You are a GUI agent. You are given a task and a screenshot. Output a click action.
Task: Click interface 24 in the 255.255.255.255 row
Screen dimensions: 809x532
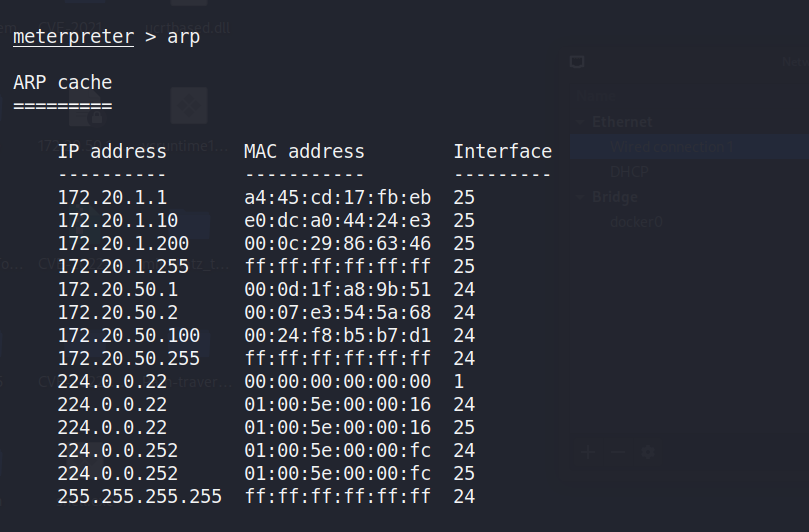click(464, 496)
